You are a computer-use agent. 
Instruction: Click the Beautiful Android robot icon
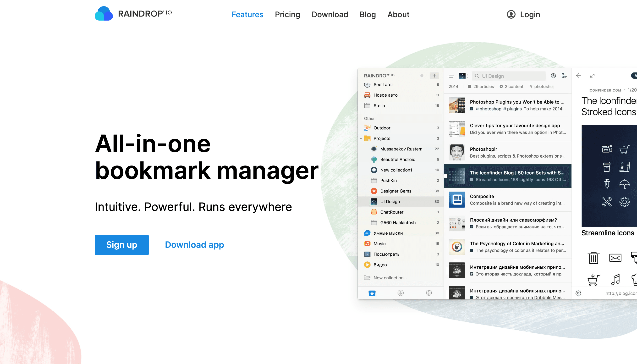(x=374, y=160)
